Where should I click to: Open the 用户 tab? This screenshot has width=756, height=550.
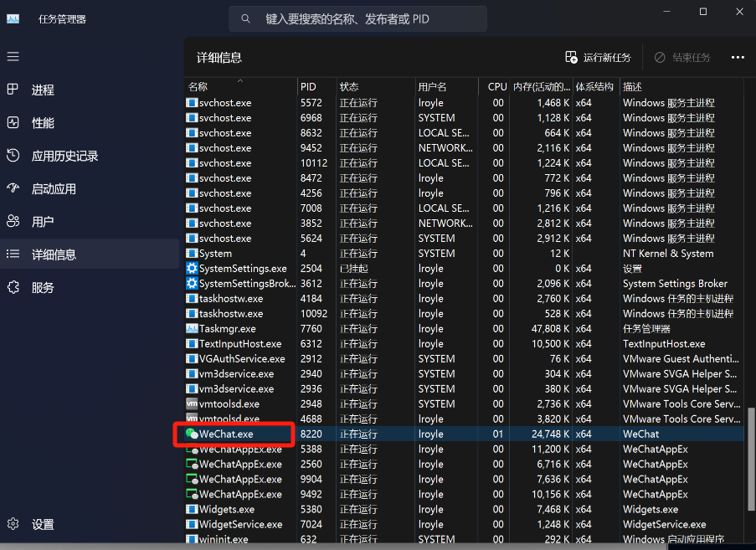[90, 221]
